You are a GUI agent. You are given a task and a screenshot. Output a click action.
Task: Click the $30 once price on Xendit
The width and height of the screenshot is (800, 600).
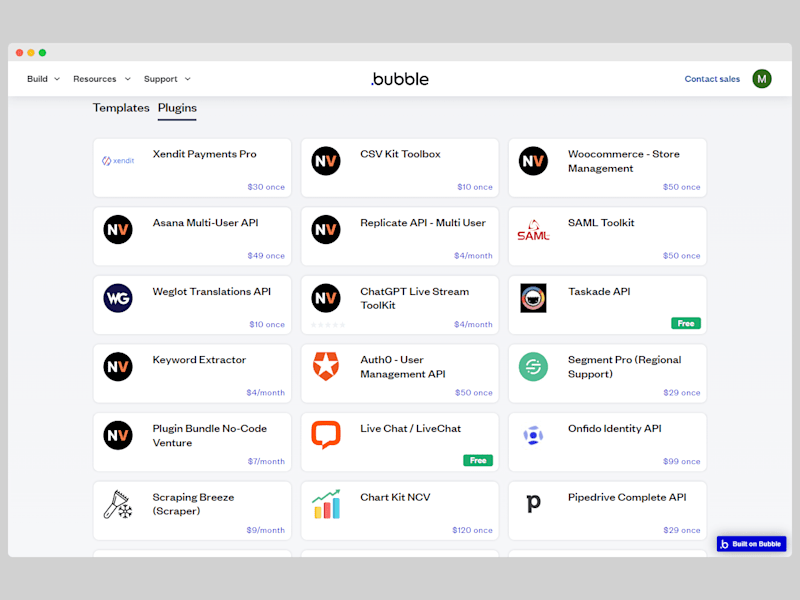(266, 187)
